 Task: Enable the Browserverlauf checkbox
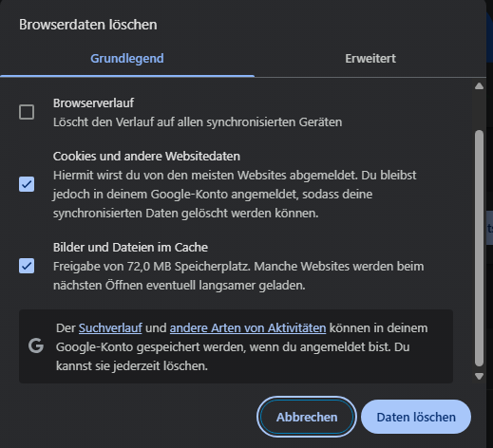[27, 112]
